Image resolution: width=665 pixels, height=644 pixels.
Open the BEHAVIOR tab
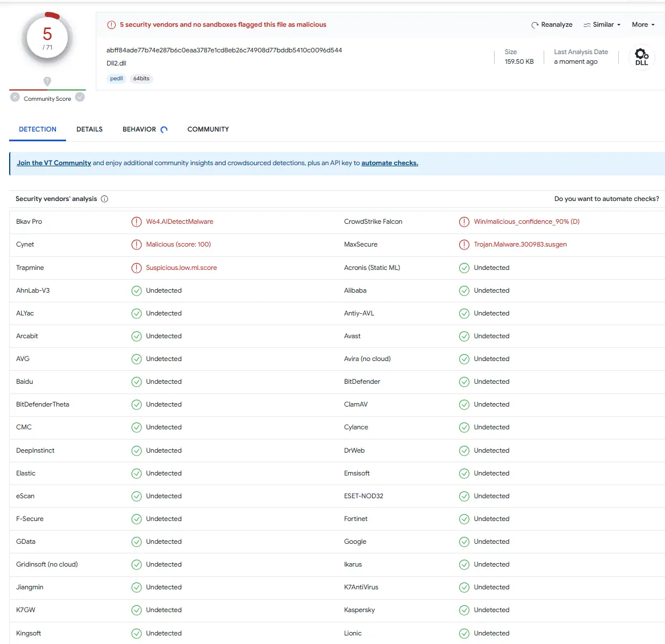click(x=140, y=129)
